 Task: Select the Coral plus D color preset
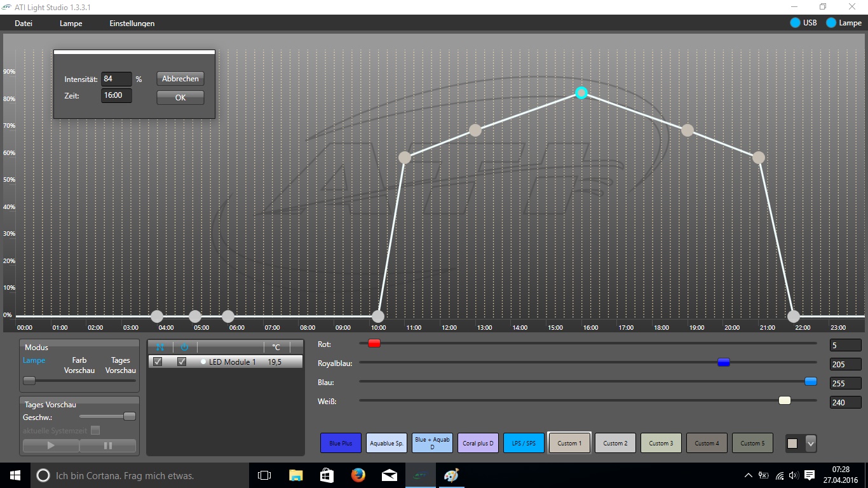tap(478, 443)
